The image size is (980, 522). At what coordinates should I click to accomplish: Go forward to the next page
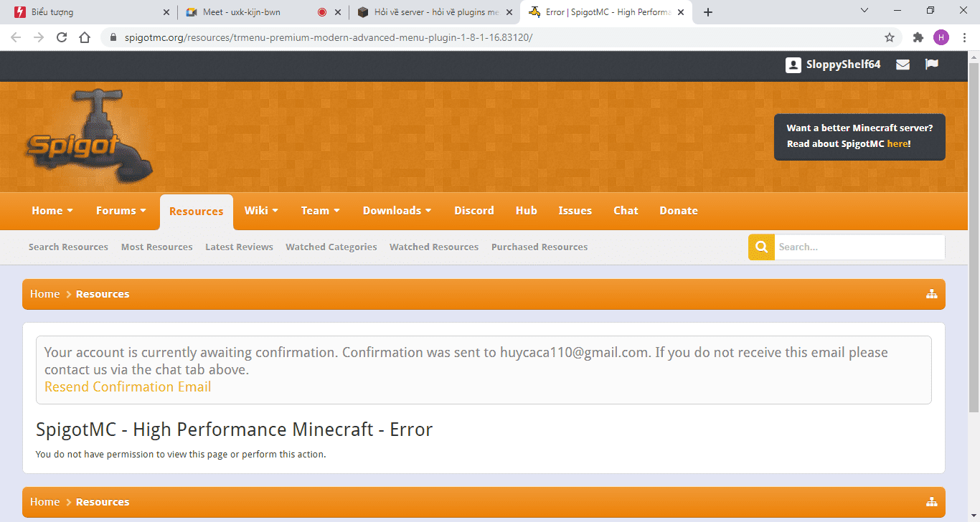point(39,37)
